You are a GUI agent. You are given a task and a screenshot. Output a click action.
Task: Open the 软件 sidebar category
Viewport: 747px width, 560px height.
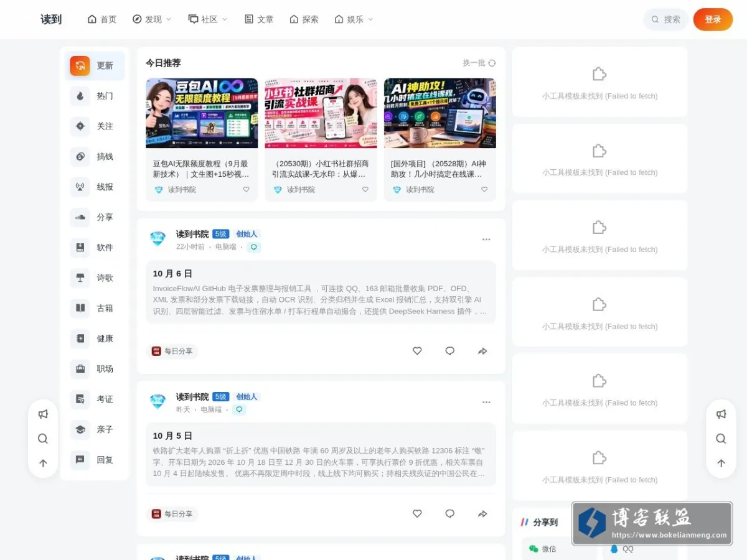click(x=95, y=248)
